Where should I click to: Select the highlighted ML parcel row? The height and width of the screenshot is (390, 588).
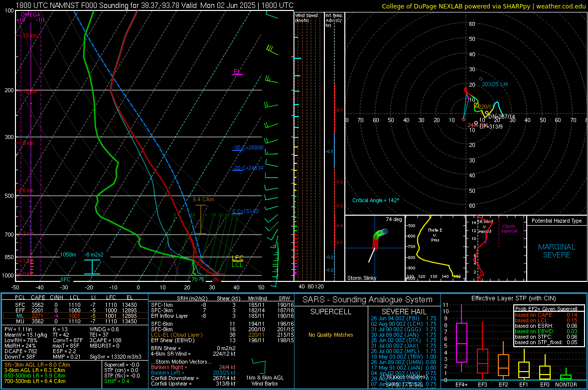[75, 316]
